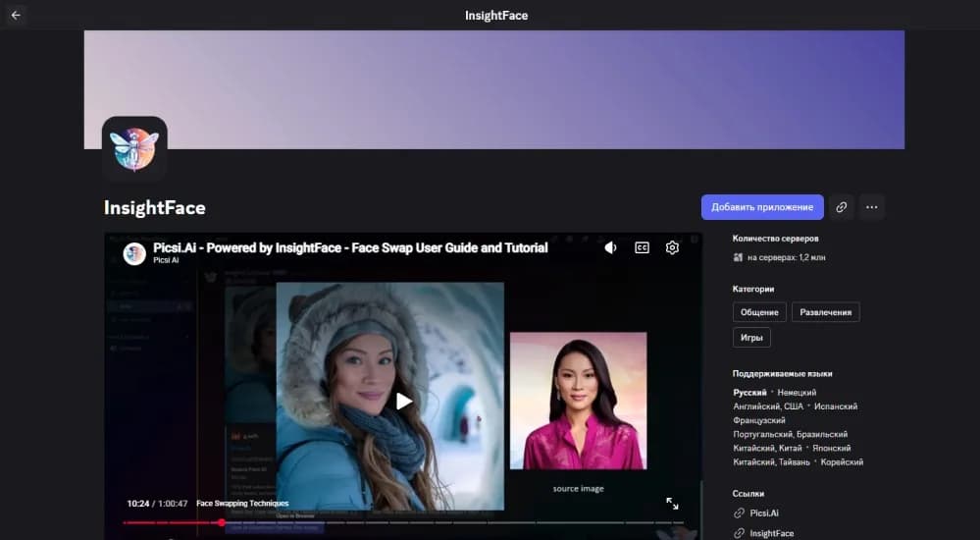Copy the app link with the chain icon

[841, 207]
